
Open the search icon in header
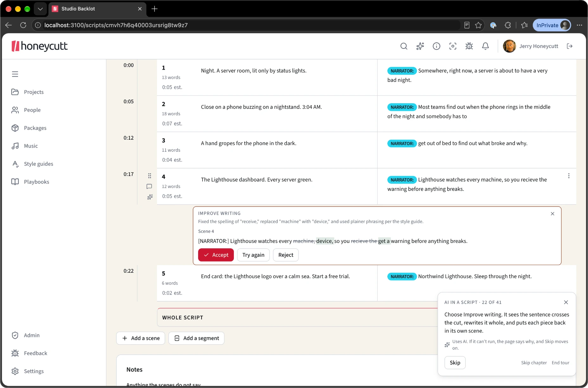coord(404,46)
